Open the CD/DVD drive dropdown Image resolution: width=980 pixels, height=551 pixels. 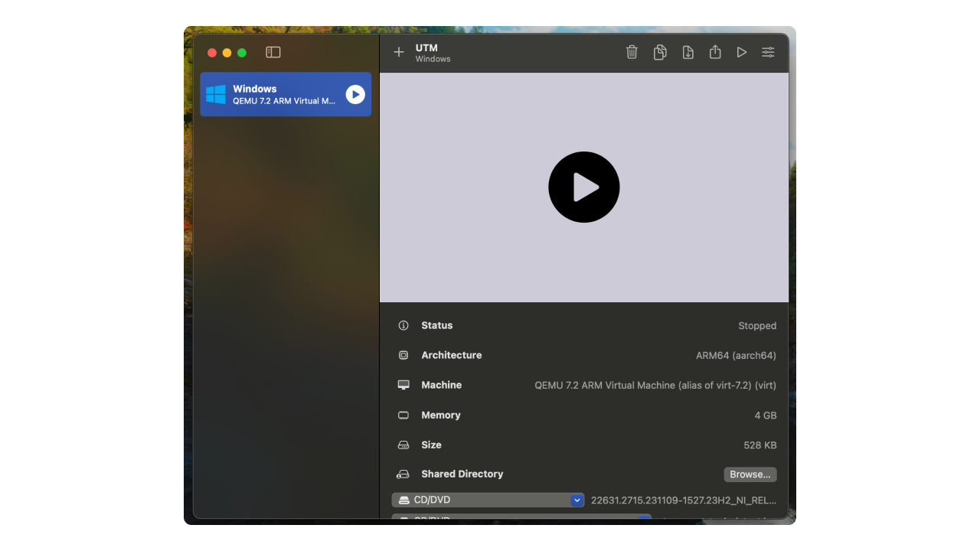click(x=577, y=500)
